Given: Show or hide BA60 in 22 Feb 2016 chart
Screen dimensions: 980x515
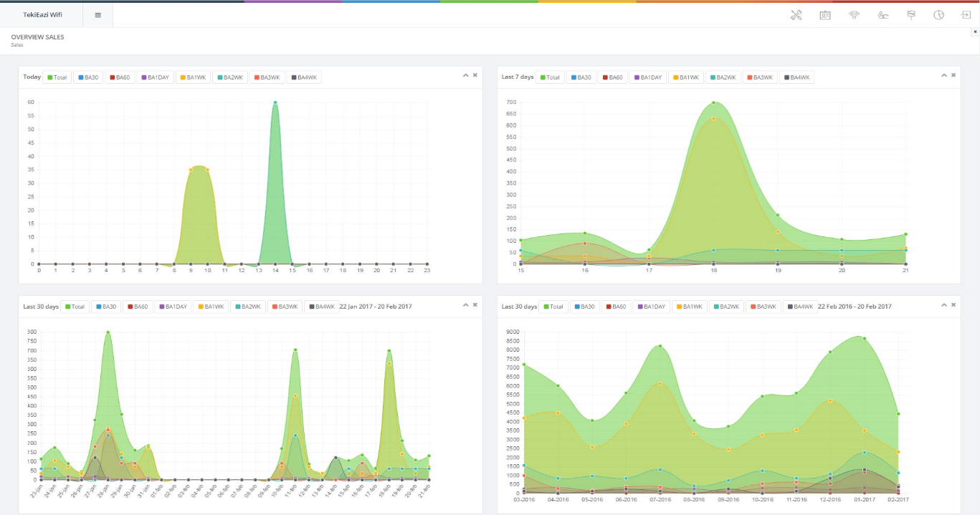Looking at the screenshot, I should tap(617, 307).
